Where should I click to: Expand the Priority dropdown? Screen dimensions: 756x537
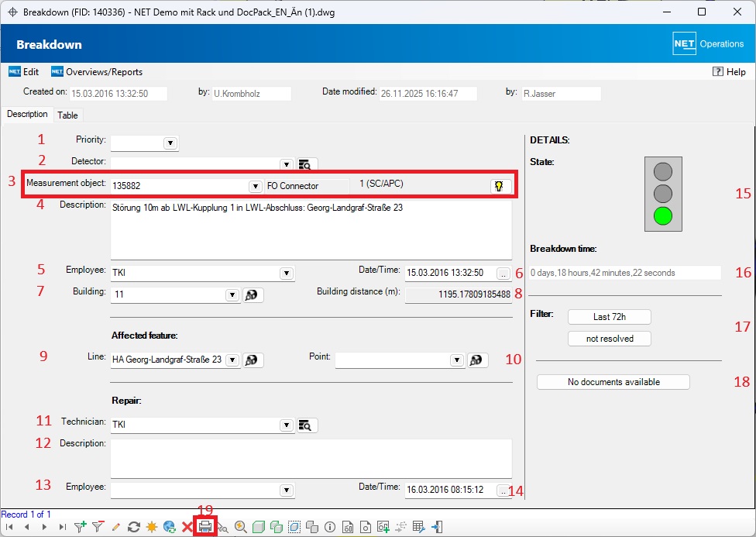(x=170, y=143)
